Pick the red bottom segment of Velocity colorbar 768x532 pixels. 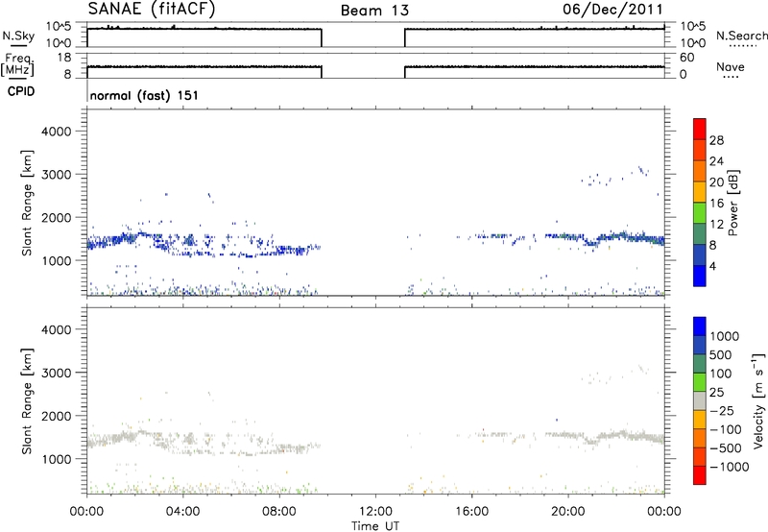700,475
